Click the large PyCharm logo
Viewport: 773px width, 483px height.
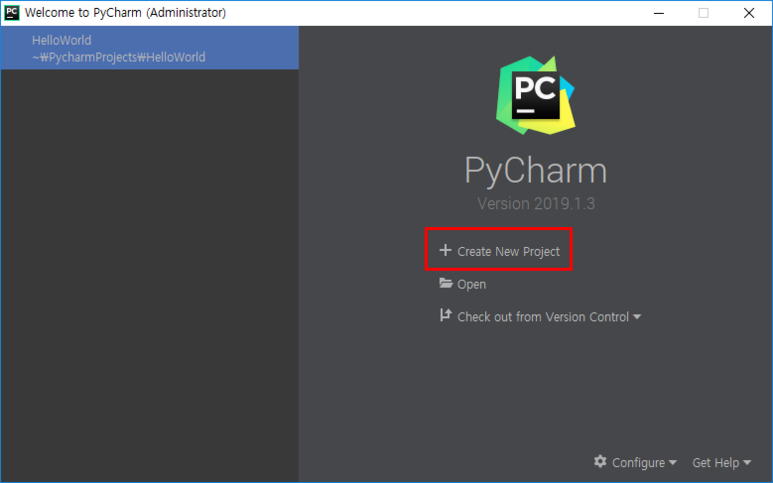coord(535,95)
